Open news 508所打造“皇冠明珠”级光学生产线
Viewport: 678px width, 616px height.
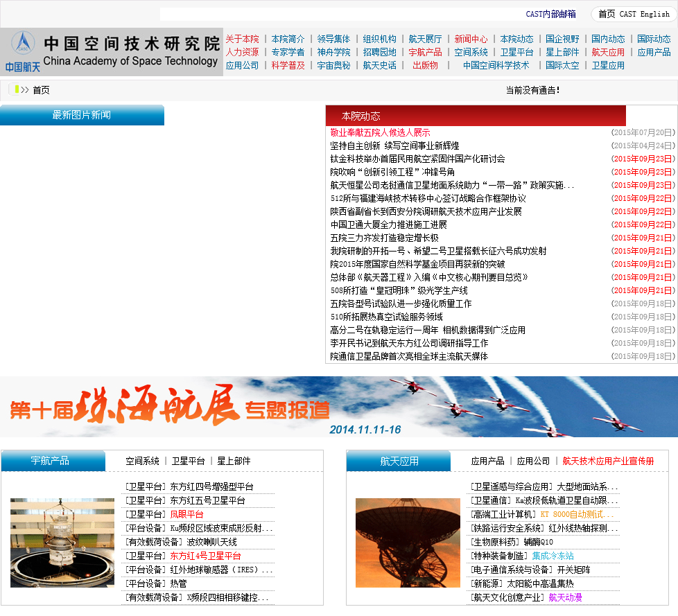pyautogui.click(x=399, y=290)
